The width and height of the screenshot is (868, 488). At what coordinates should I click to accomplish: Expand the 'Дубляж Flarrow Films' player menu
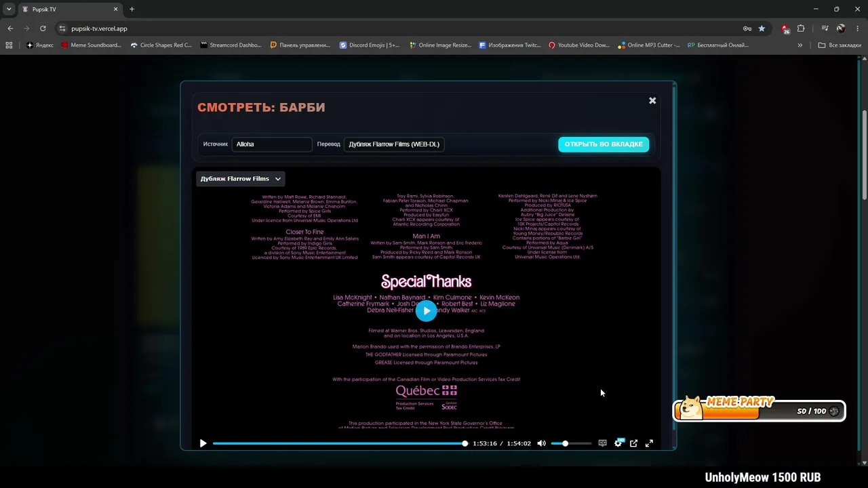tap(241, 179)
